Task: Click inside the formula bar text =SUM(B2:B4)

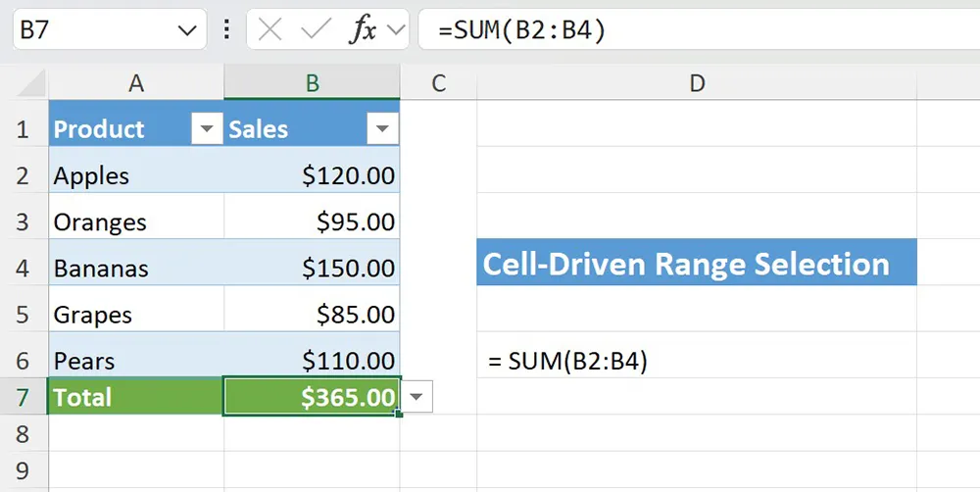Action: (x=686, y=30)
